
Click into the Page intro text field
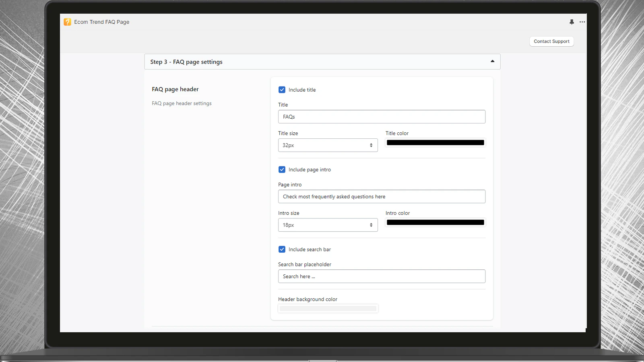click(x=382, y=196)
